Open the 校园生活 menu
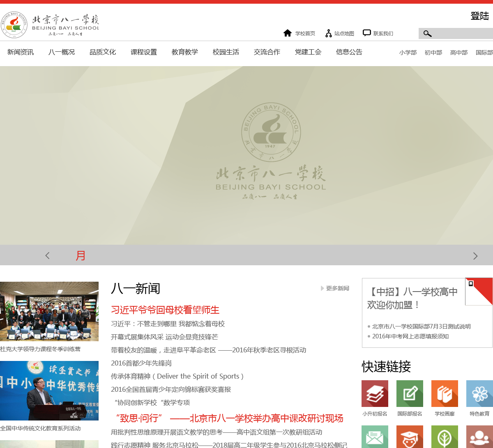 [226, 52]
